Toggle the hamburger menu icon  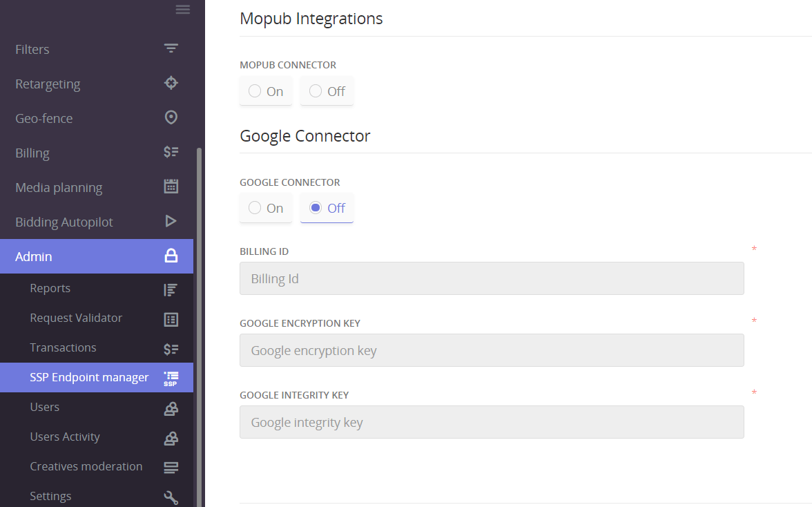182,9
